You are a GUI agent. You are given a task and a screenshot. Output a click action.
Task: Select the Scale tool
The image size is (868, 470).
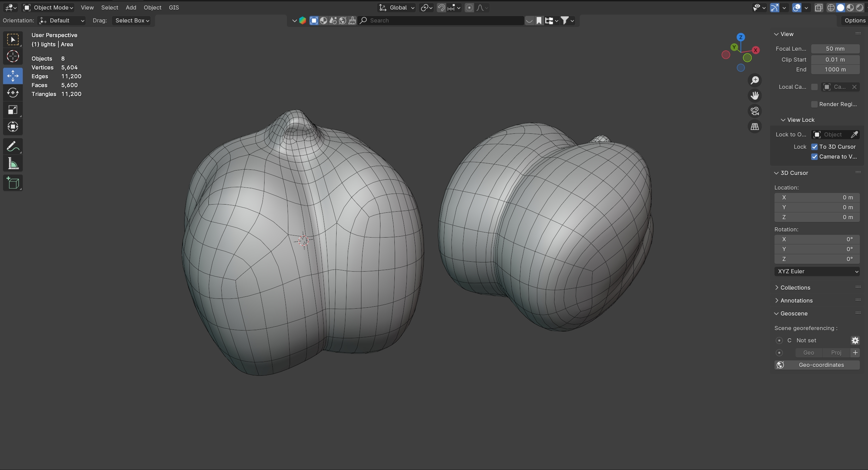coord(13,110)
